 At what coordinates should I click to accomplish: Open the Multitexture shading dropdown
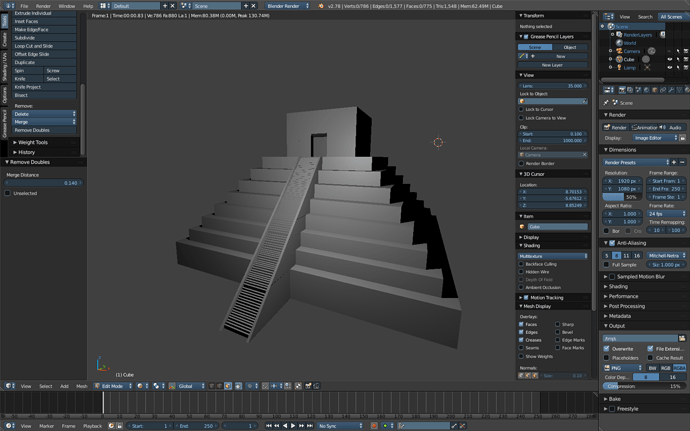click(553, 256)
